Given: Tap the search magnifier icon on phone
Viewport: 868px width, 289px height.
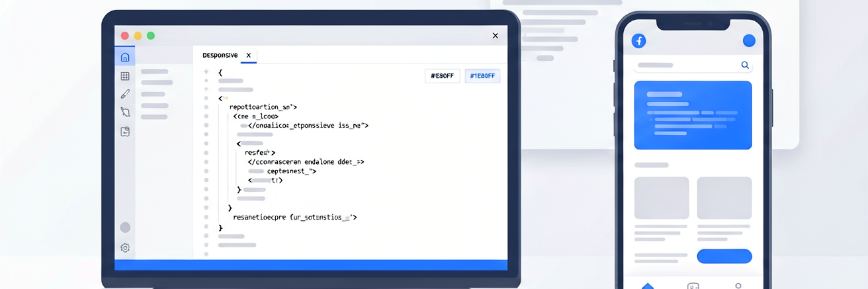Looking at the screenshot, I should point(745,65).
